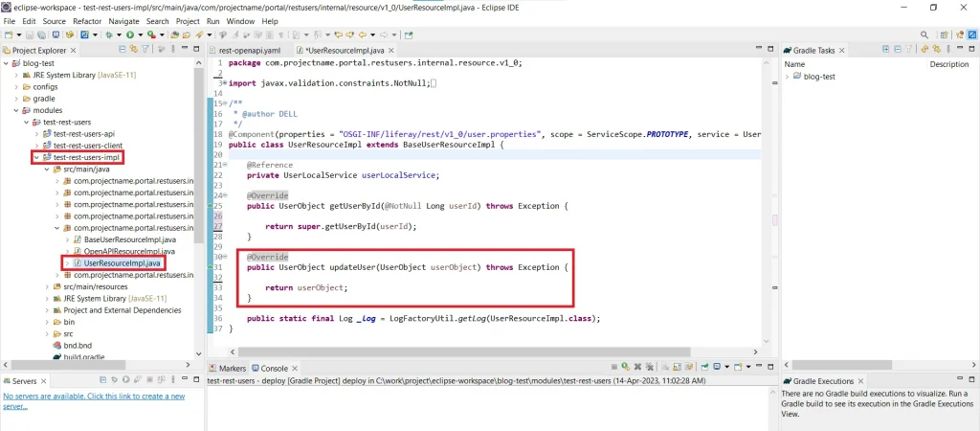This screenshot has height=431, width=980.
Task: Toggle Pin Console icon in Console toolbar
Action: 704,367
